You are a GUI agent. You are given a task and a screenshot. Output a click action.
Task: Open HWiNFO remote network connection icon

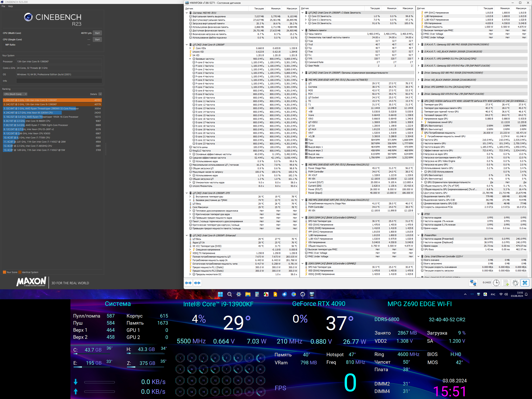tap(473, 283)
